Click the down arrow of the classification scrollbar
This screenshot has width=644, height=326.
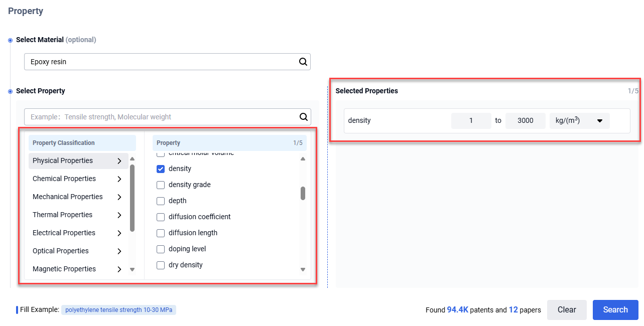(x=133, y=269)
